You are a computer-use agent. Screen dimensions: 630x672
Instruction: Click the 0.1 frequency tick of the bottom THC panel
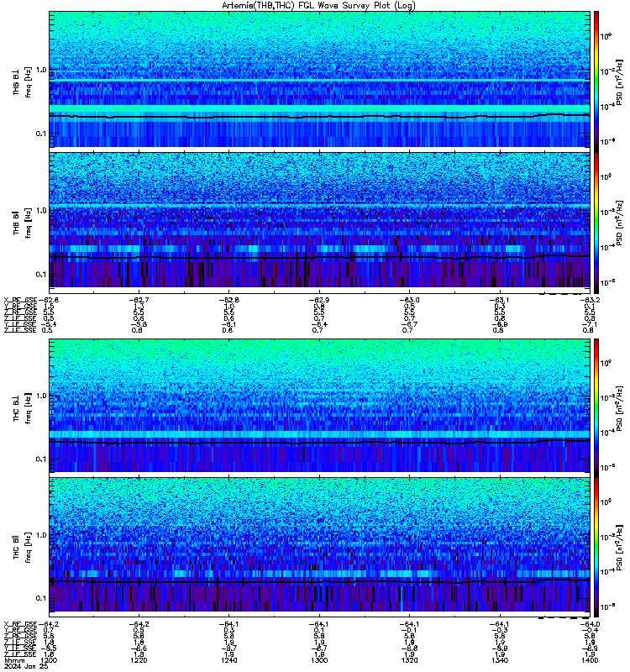[41, 598]
